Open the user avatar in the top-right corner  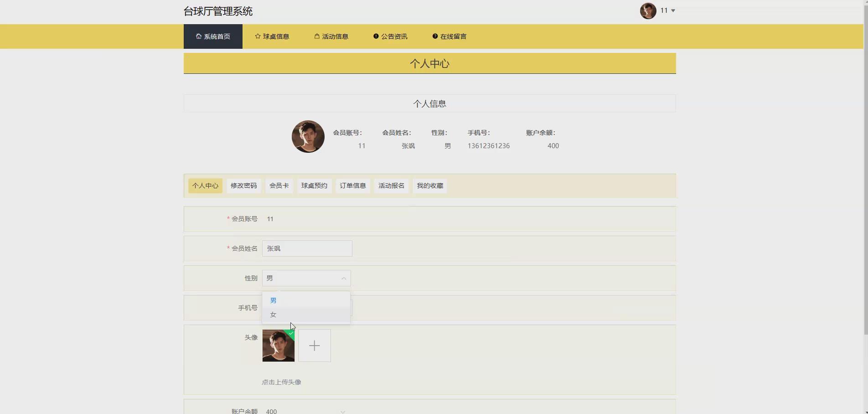(x=648, y=10)
